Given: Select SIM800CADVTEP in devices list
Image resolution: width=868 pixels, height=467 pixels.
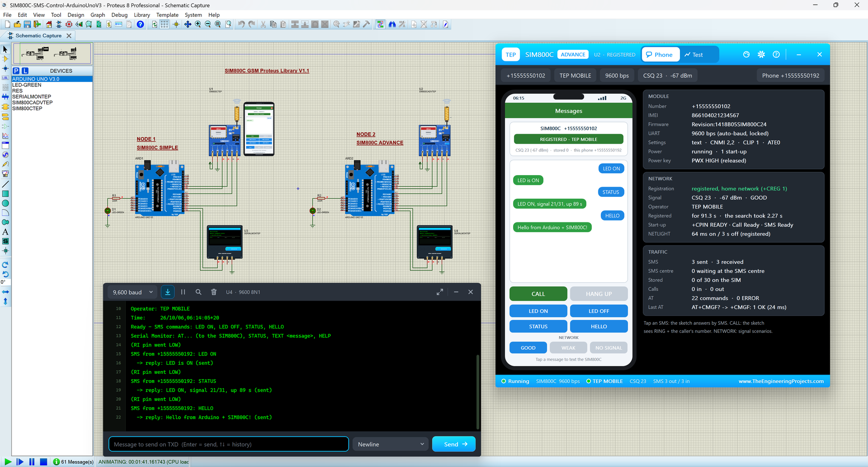Looking at the screenshot, I should 32,103.
